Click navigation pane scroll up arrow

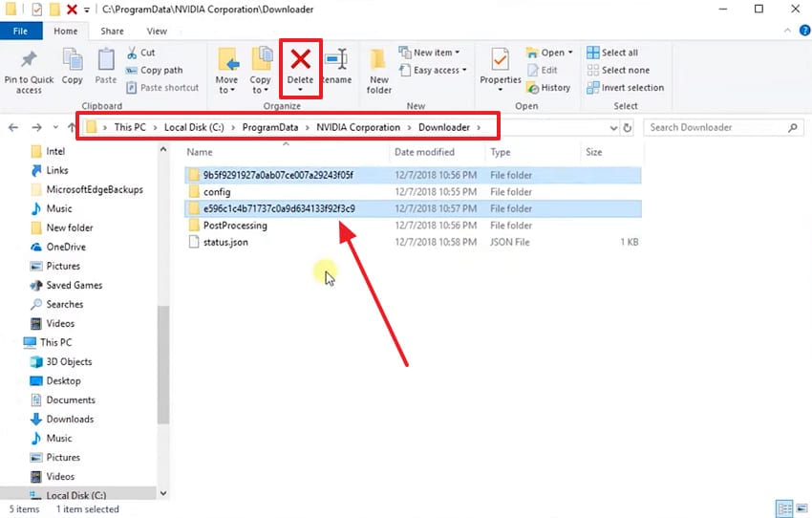163,150
